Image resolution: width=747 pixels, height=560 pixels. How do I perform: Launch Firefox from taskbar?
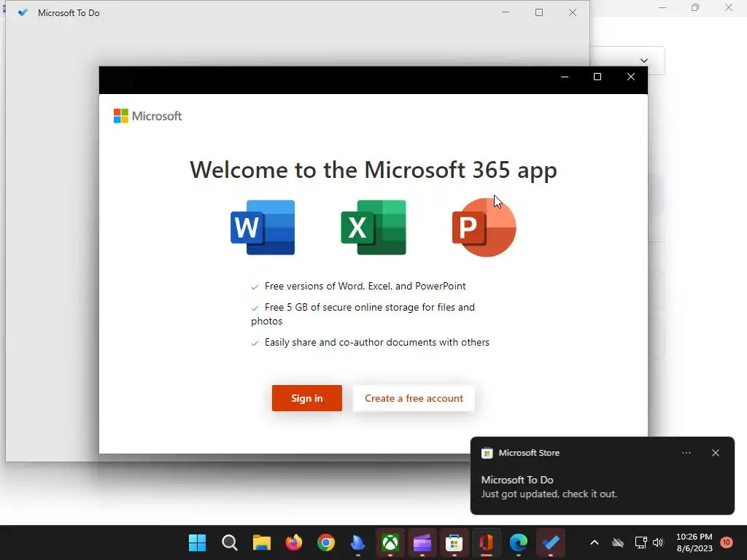293,542
